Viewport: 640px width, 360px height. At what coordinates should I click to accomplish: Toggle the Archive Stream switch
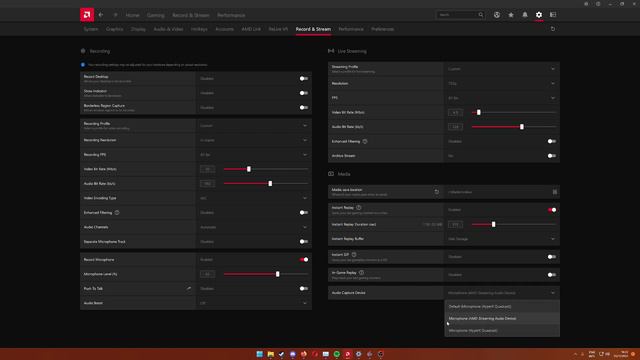click(x=552, y=156)
